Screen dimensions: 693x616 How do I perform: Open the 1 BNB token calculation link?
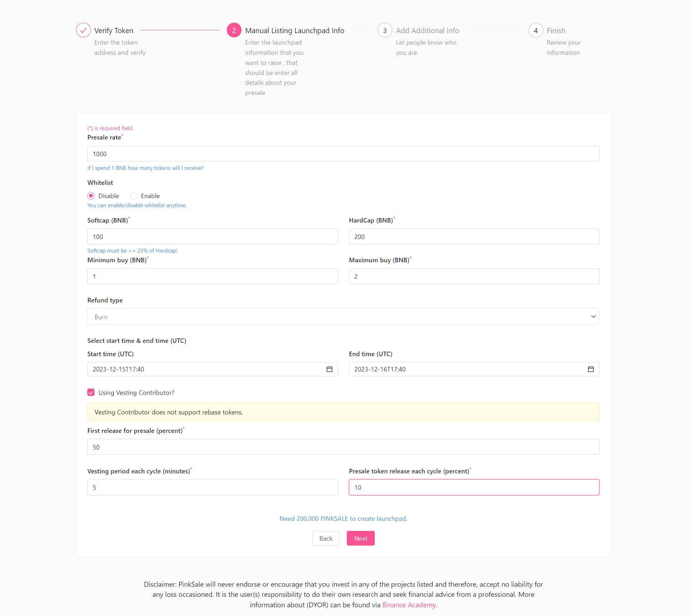tap(146, 168)
